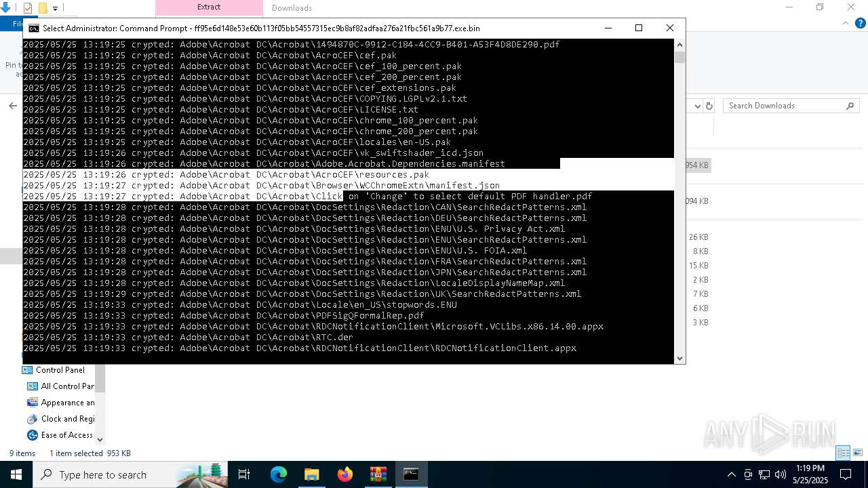This screenshot has width=868, height=488.
Task: Open the Action Center notifications icon
Action: [x=846, y=474]
